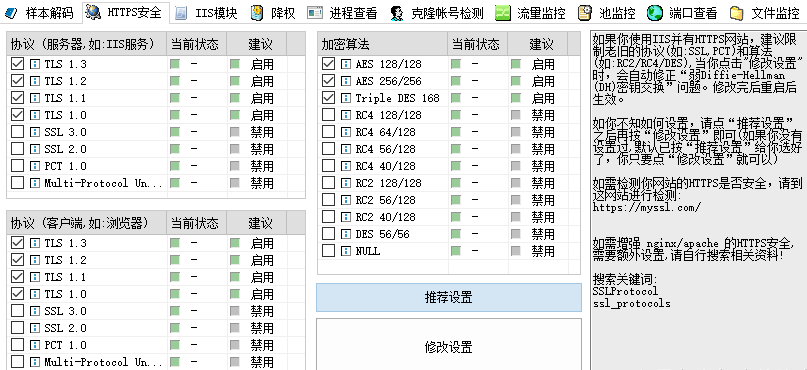This screenshot has width=807, height=370.
Task: Click the info icon beside RC2 128/128
Action: (x=346, y=183)
